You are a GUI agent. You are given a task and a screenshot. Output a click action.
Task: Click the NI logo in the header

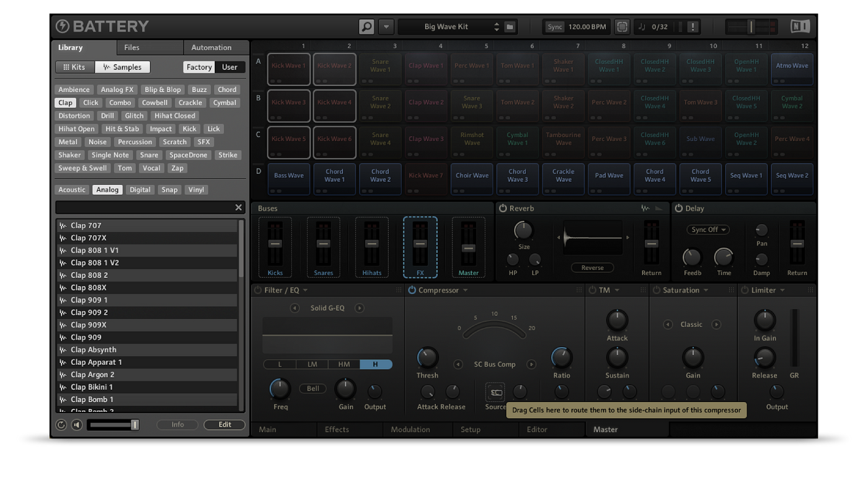click(800, 26)
